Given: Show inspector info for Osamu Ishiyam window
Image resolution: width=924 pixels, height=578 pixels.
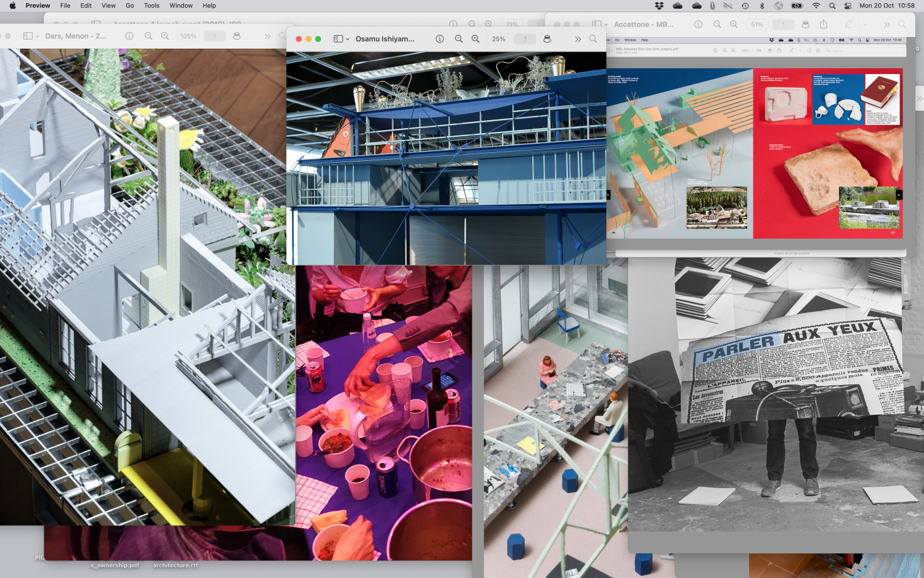Looking at the screenshot, I should point(440,39).
